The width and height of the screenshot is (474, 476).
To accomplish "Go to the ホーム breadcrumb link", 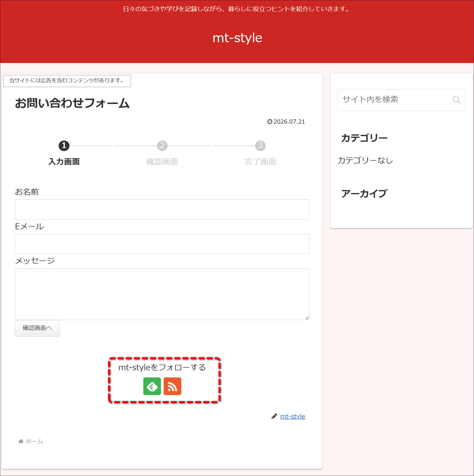I will tap(34, 441).
